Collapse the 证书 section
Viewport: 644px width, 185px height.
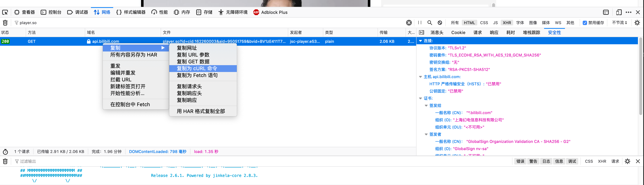(420, 98)
